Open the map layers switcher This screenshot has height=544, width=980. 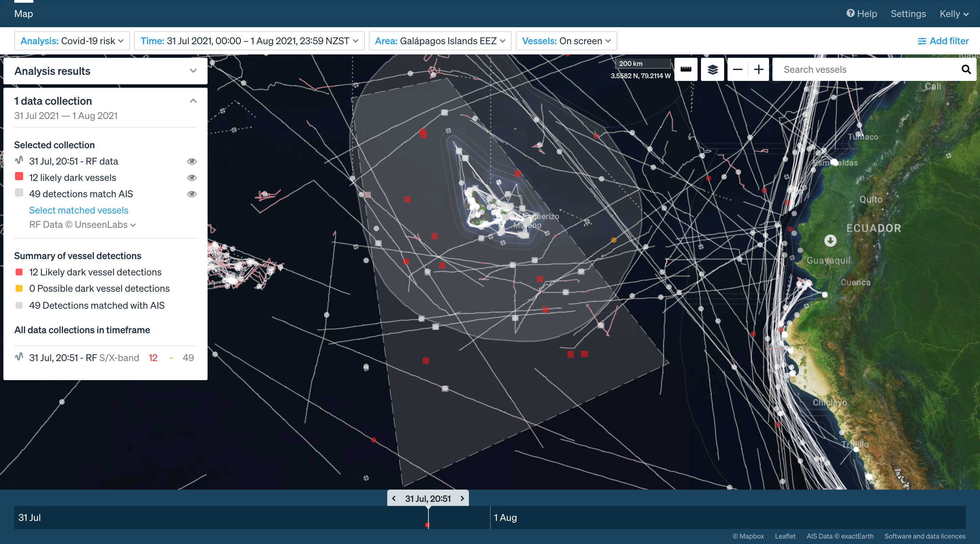[712, 69]
